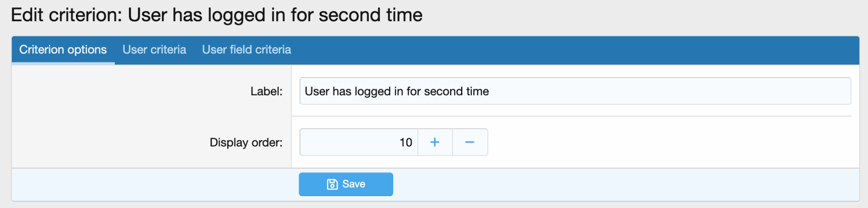Click the value 10 in Display order
Image resolution: width=868 pixels, height=208 pixels.
point(406,142)
